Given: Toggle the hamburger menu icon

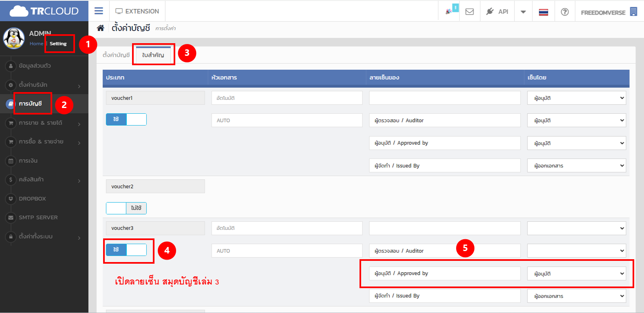Looking at the screenshot, I should coord(99,11).
